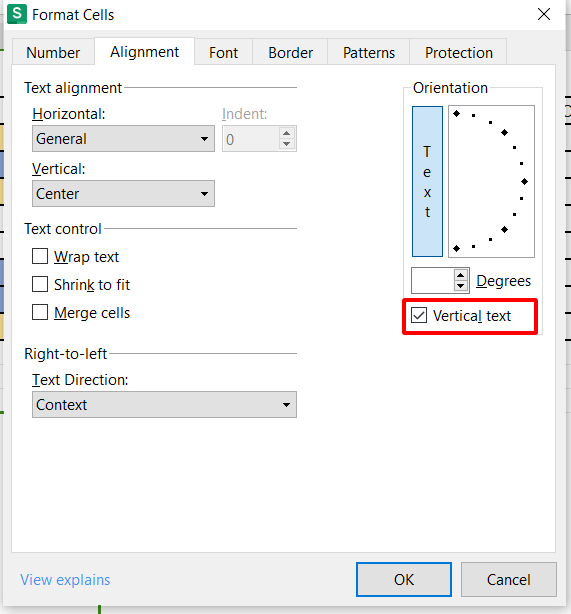This screenshot has width=571, height=614.
Task: Decrease Degrees with the down arrow
Action: pos(461,286)
